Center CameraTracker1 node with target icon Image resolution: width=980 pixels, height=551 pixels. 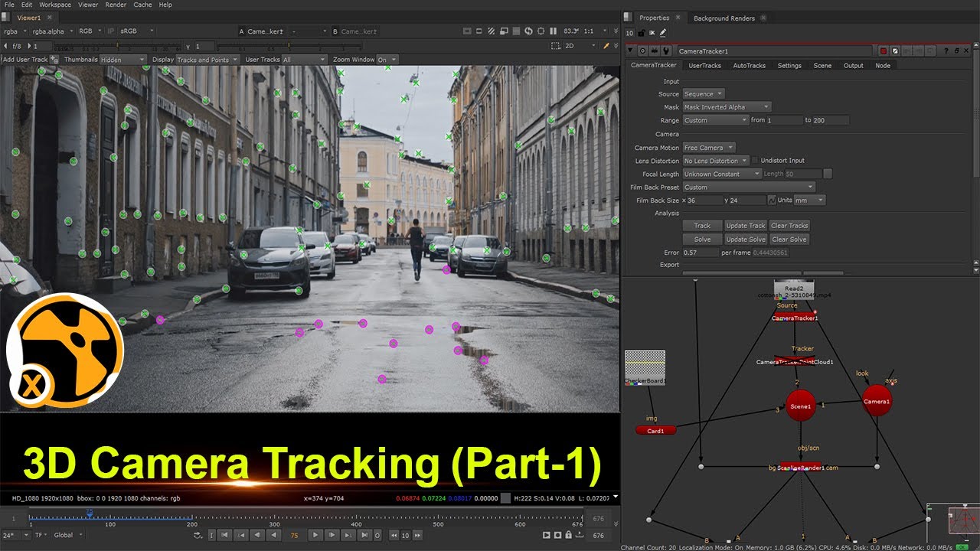click(x=643, y=51)
